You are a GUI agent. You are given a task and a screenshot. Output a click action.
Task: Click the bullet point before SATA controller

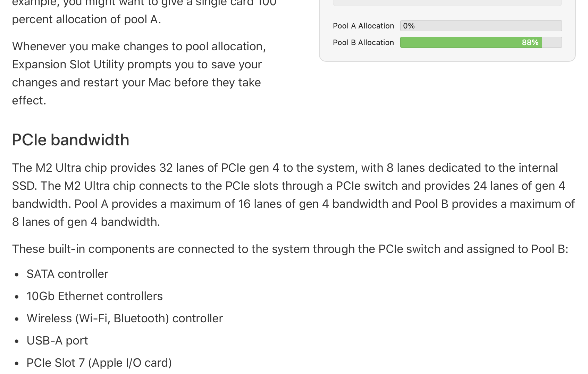[x=17, y=275]
